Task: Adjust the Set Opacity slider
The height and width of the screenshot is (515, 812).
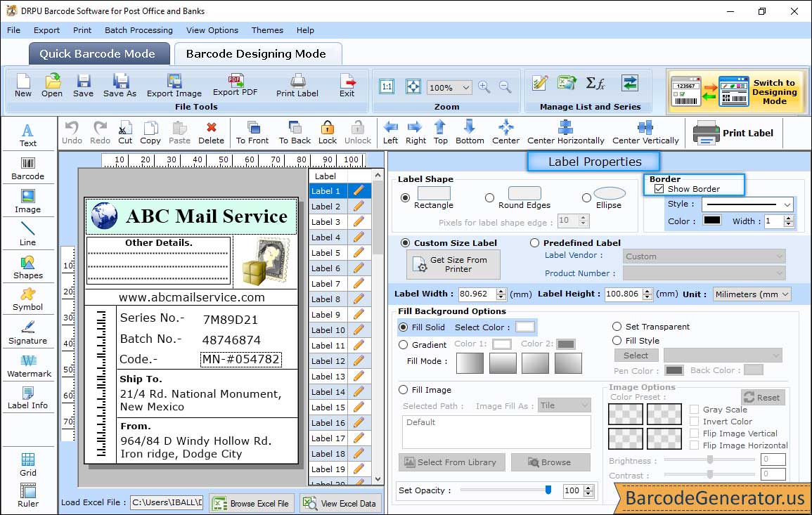Action: (504, 490)
